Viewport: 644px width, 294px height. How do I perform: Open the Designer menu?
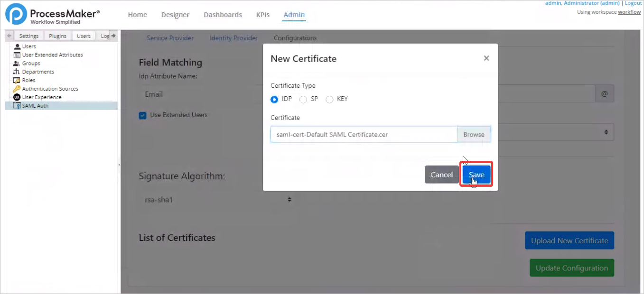175,15
